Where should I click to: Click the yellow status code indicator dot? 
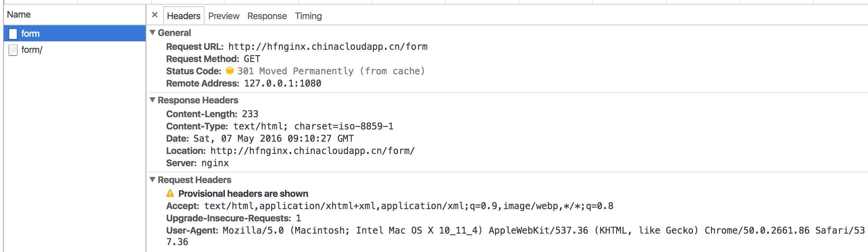point(230,71)
